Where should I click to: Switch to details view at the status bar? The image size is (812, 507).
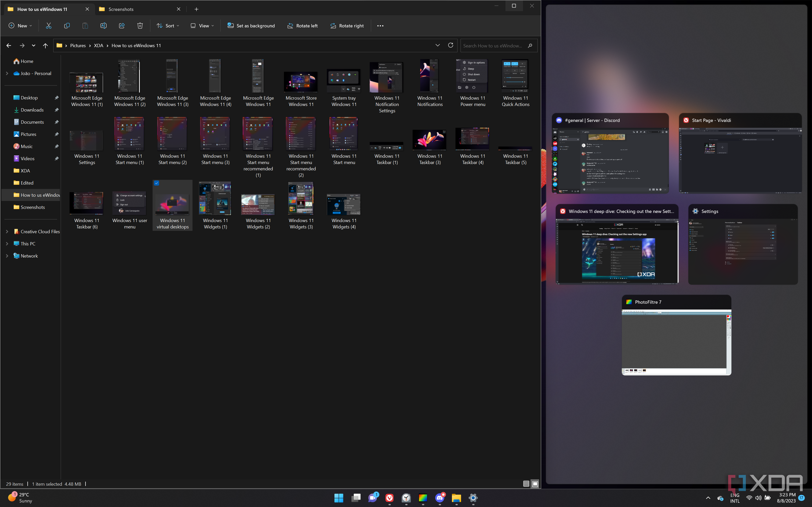pos(527,484)
